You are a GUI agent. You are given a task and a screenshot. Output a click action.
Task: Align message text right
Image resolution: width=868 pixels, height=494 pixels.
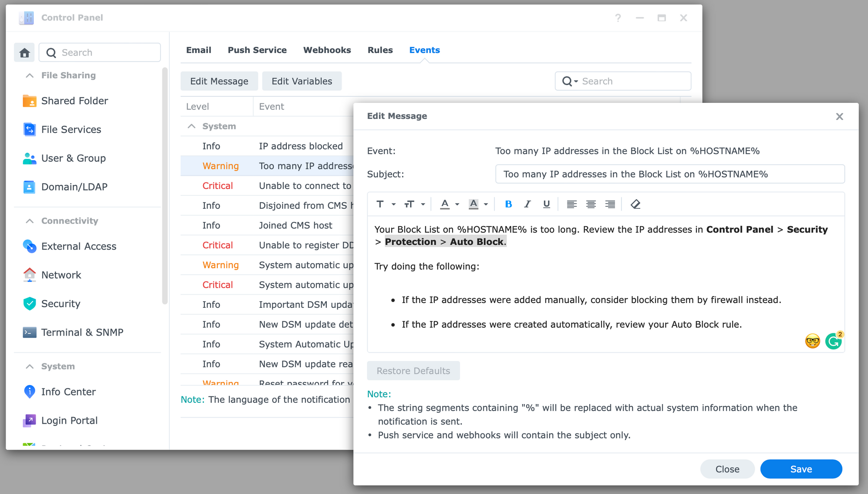pos(610,204)
